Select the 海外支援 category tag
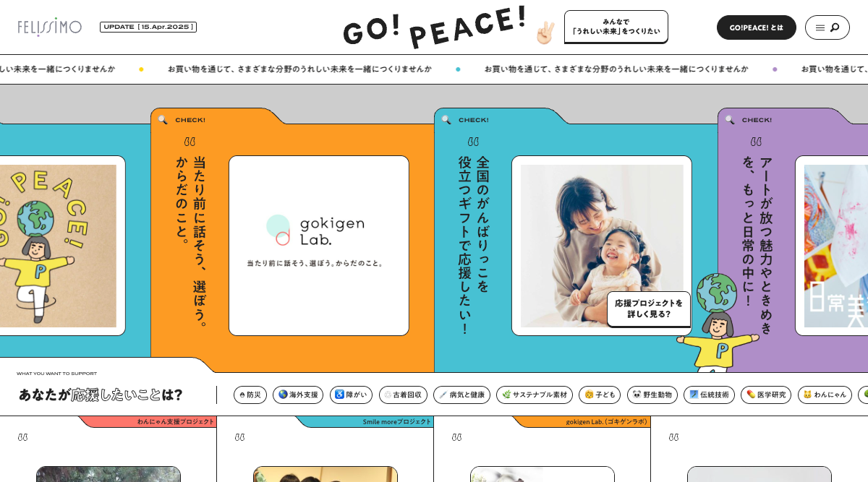 point(298,395)
